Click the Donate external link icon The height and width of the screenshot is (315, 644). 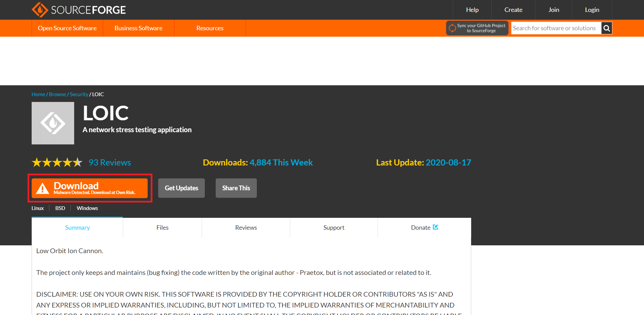click(x=435, y=227)
